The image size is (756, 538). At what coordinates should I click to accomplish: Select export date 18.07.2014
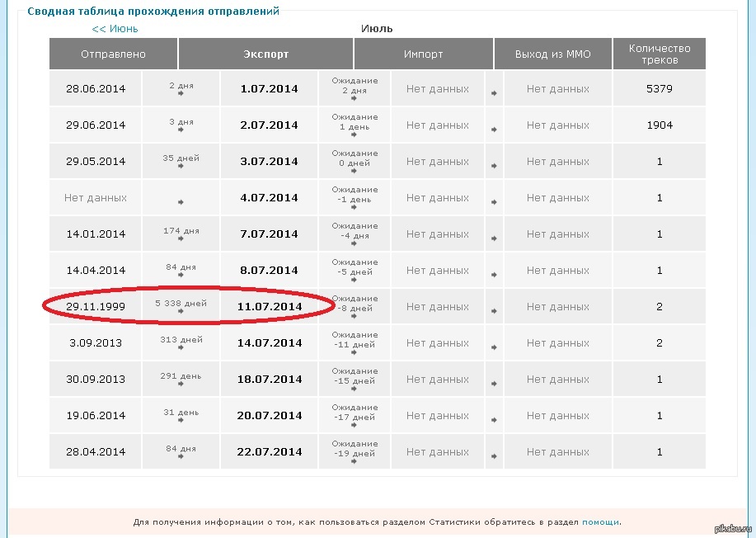[x=269, y=380]
